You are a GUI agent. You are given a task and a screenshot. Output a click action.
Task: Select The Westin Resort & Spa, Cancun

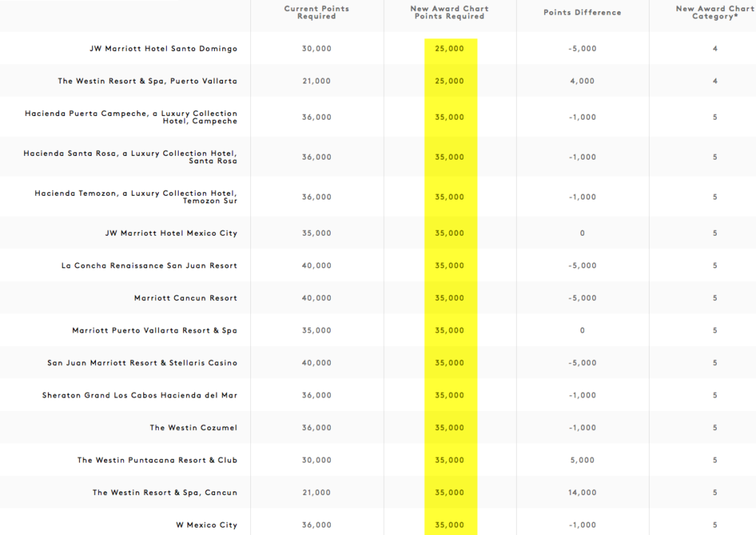click(x=165, y=493)
